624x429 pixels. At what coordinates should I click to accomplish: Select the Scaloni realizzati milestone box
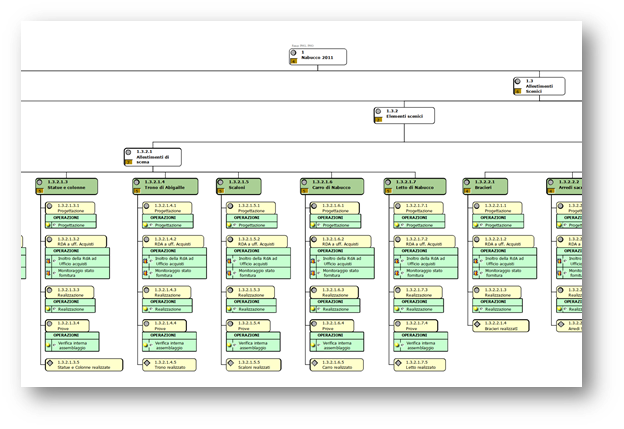(251, 364)
